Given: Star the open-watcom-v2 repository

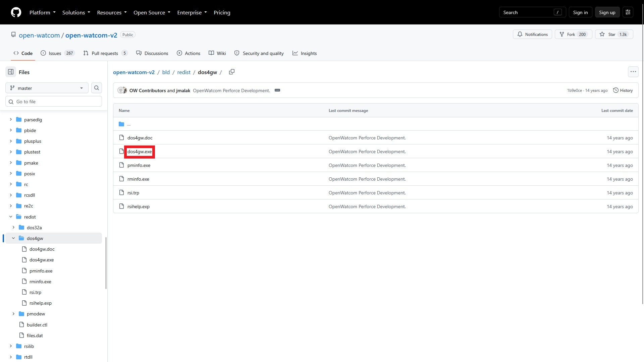Looking at the screenshot, I should click(x=614, y=35).
